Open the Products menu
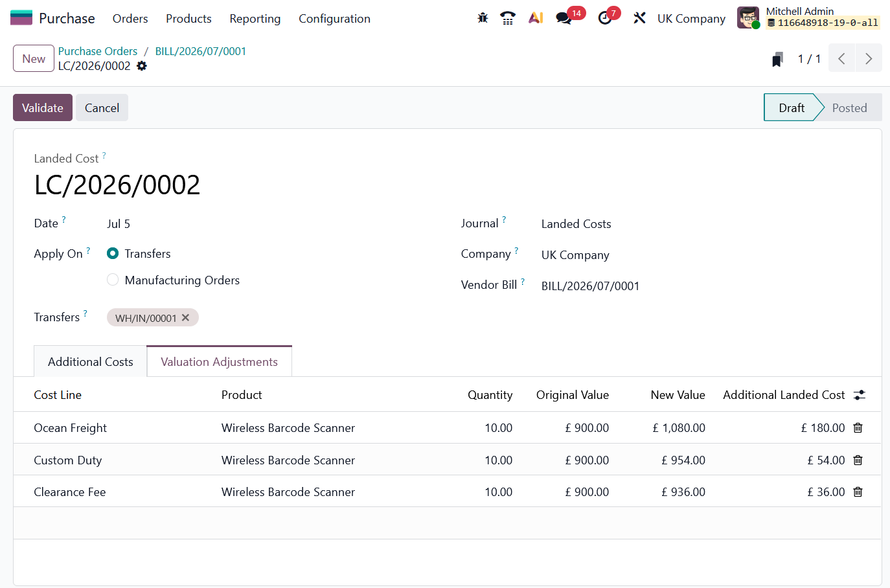Image resolution: width=890 pixels, height=588 pixels. tap(188, 19)
